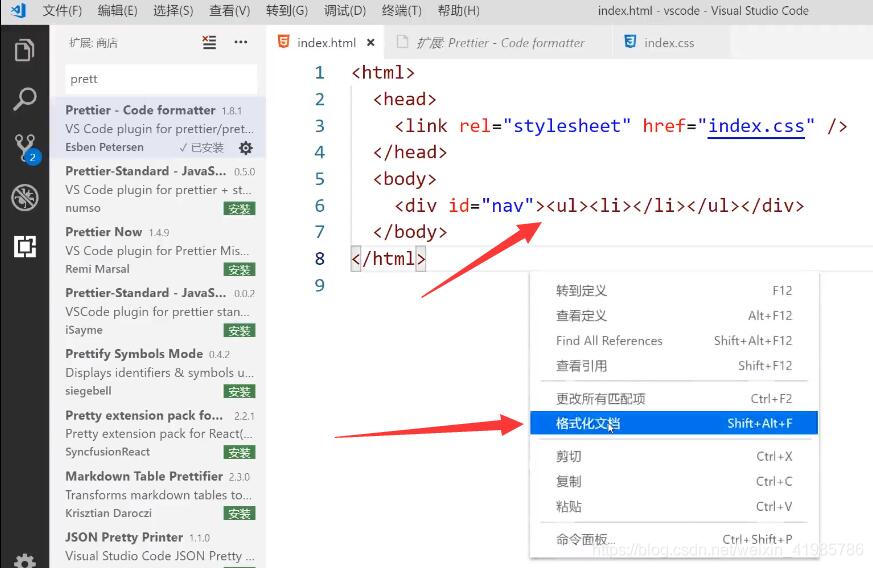Open the 选择(S) menu
The image size is (873, 568).
pyautogui.click(x=173, y=11)
